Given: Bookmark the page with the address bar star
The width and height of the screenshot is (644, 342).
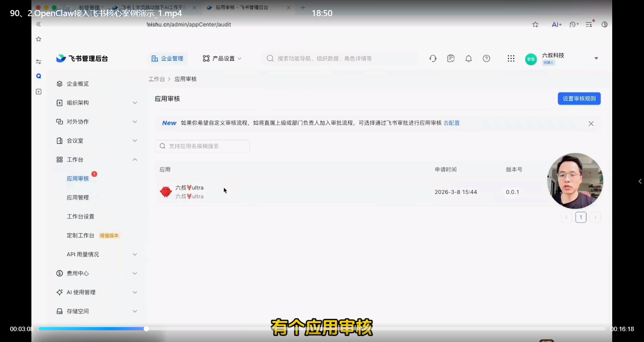Looking at the screenshot, I should pos(535,25).
